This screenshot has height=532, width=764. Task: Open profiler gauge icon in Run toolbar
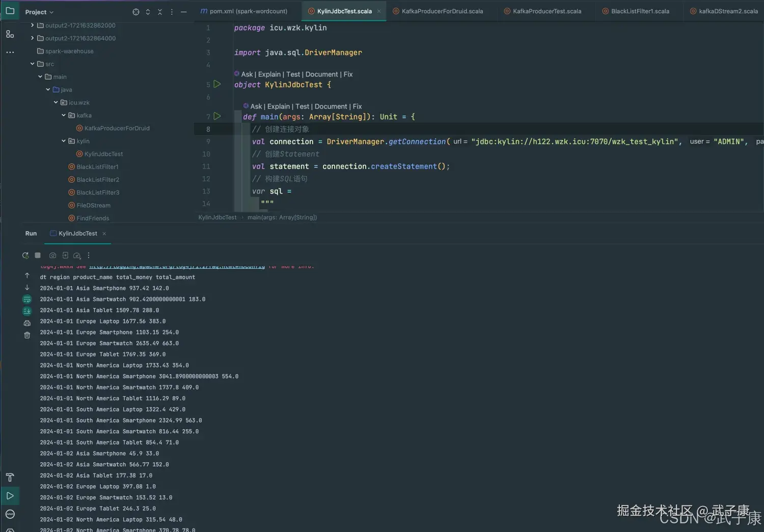(x=77, y=256)
